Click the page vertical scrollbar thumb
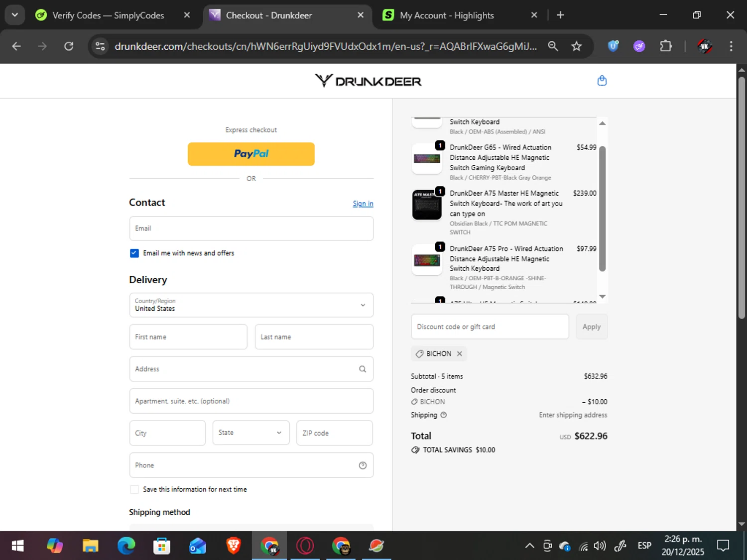Screen dimensions: 747x560 [x=742, y=198]
